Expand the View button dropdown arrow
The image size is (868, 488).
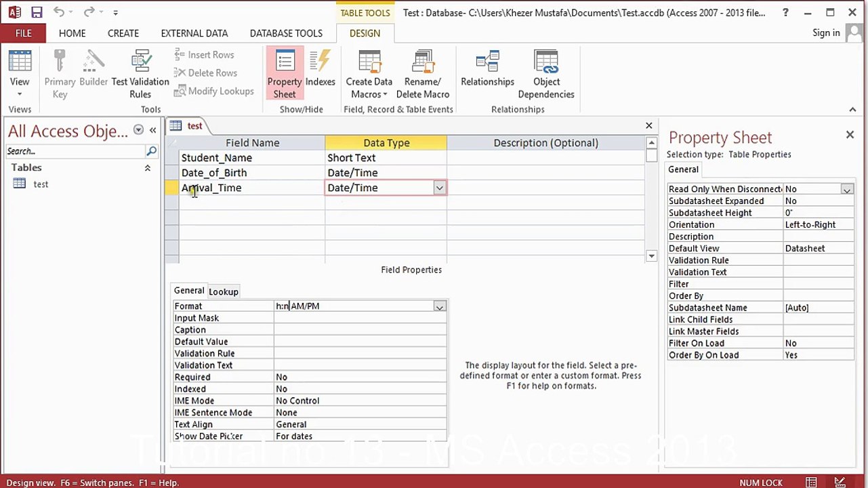20,94
